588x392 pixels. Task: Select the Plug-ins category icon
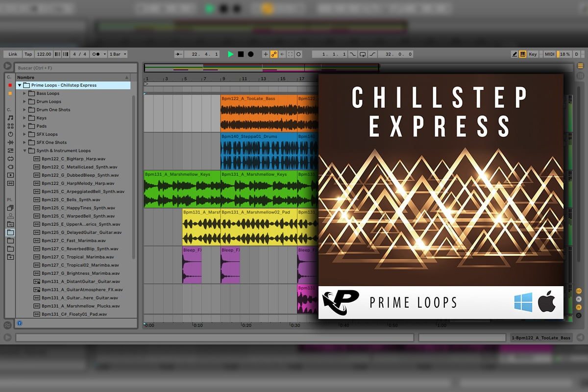tap(10, 167)
